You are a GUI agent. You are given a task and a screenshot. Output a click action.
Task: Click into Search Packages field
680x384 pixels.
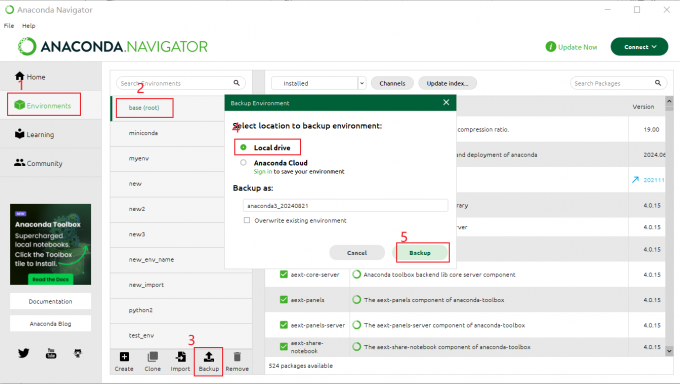[x=618, y=83]
